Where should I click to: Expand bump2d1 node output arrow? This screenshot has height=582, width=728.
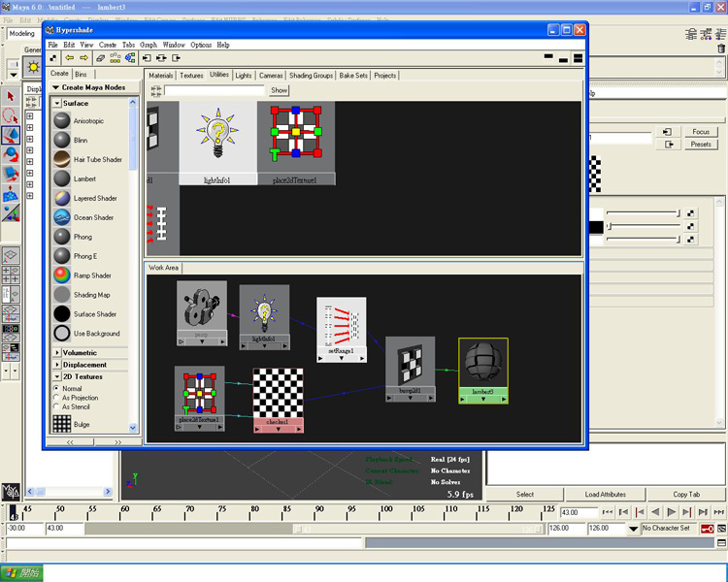tap(431, 399)
